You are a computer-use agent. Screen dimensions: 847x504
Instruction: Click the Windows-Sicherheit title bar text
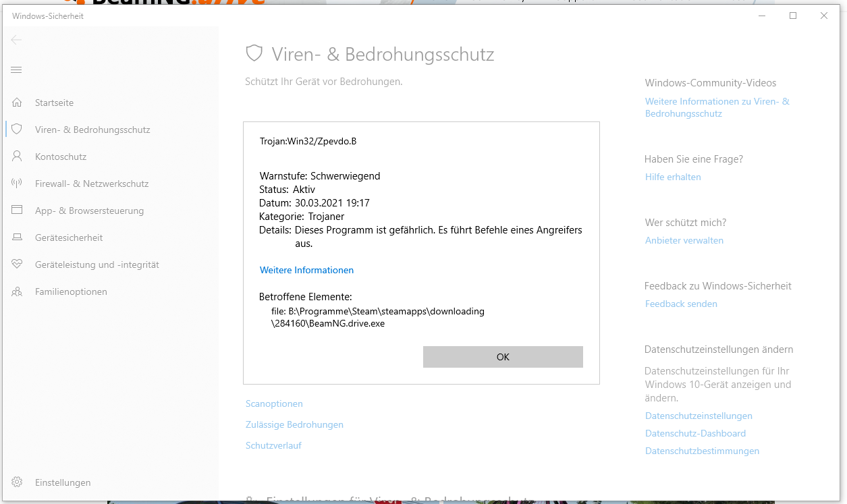[x=48, y=16]
